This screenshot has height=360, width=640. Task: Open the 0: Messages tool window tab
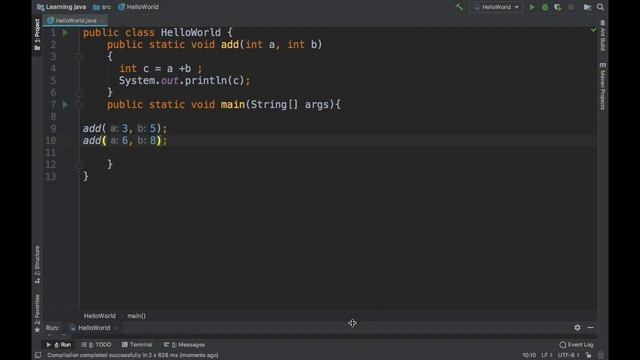click(184, 344)
